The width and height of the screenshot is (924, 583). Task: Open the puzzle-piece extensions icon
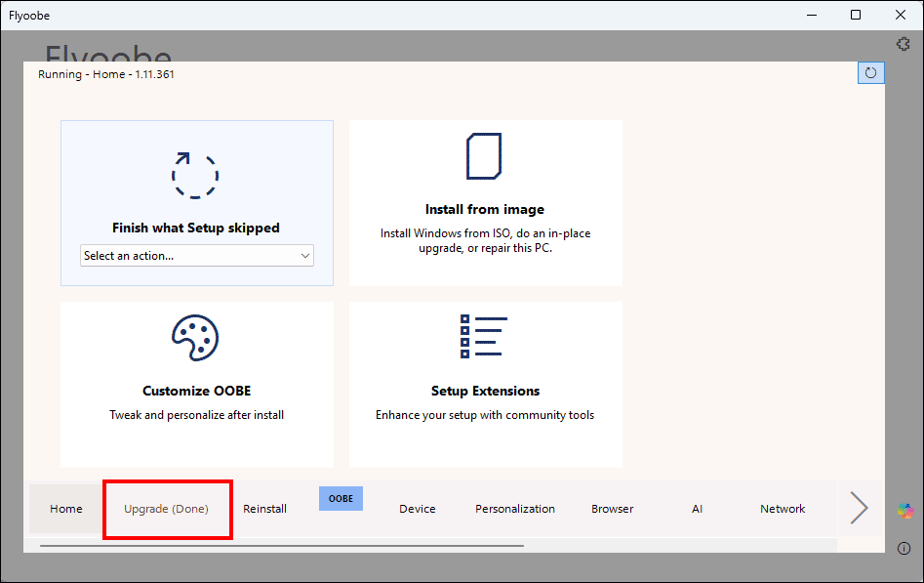(x=903, y=44)
